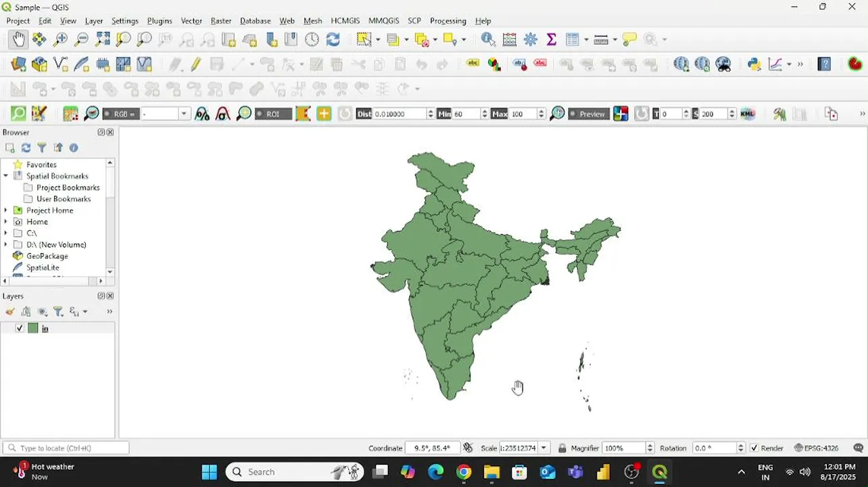Open the Raster menu
The width and height of the screenshot is (868, 487).
(221, 21)
